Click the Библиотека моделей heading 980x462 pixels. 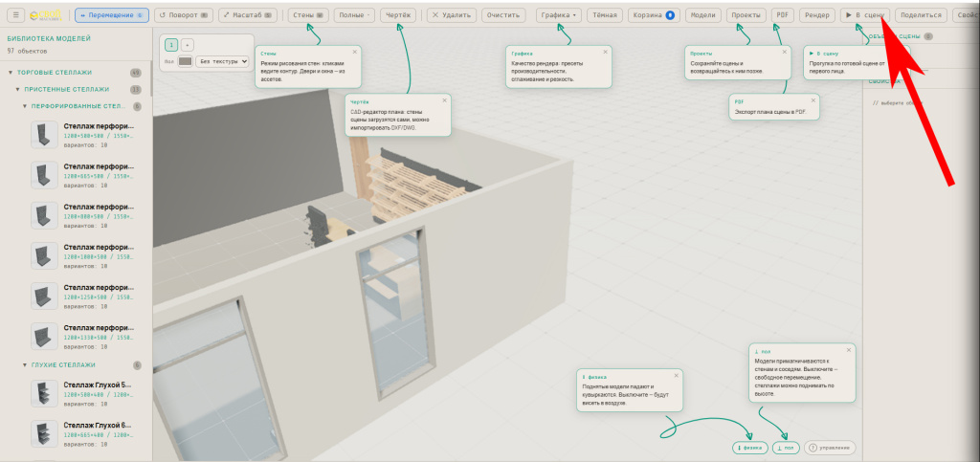pyautogui.click(x=49, y=38)
